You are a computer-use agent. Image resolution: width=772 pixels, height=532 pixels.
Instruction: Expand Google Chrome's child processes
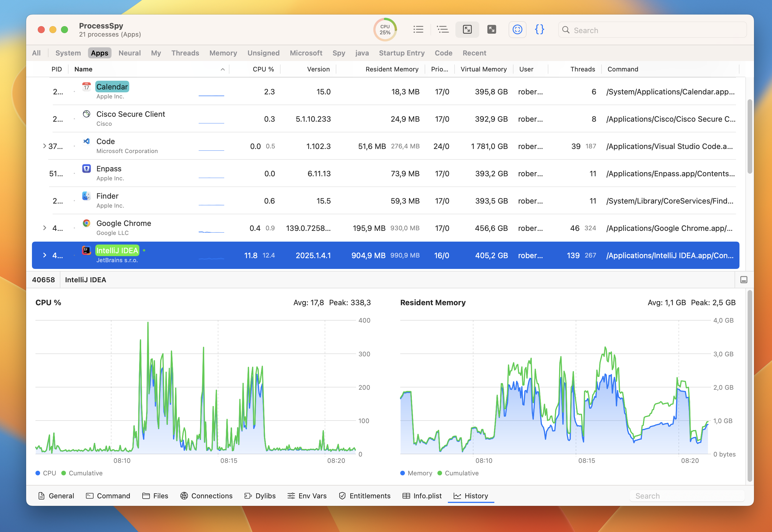click(x=44, y=228)
